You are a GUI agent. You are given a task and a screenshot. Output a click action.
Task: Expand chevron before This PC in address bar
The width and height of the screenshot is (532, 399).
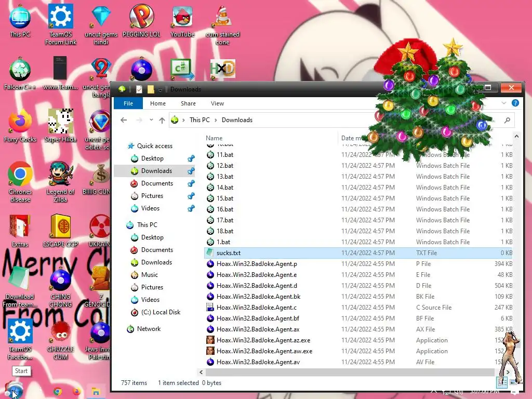pyautogui.click(x=183, y=120)
